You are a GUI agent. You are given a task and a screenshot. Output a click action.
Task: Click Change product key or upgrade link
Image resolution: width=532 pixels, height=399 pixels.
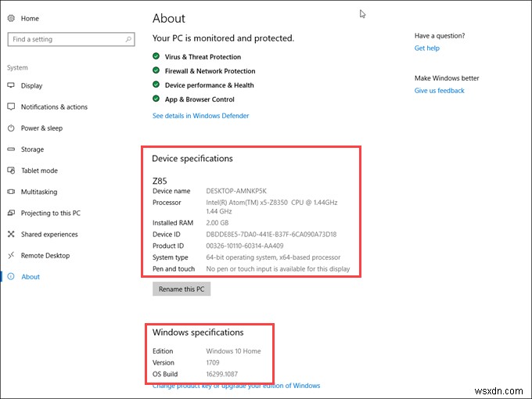click(x=236, y=386)
